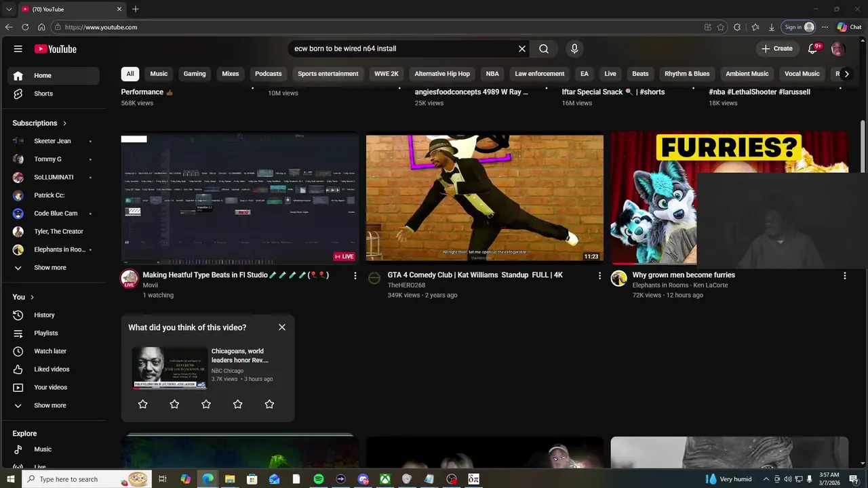
Task: Open the Tyler, The Creator subscription
Action: click(x=54, y=232)
